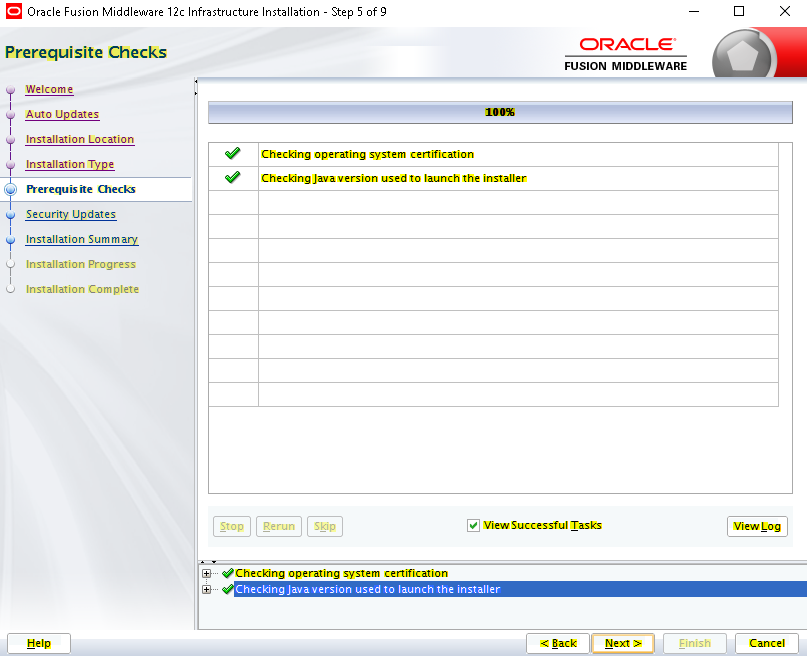The height and width of the screenshot is (656, 807).
Task: Click the Auto Updates step bullet
Action: tap(10, 114)
